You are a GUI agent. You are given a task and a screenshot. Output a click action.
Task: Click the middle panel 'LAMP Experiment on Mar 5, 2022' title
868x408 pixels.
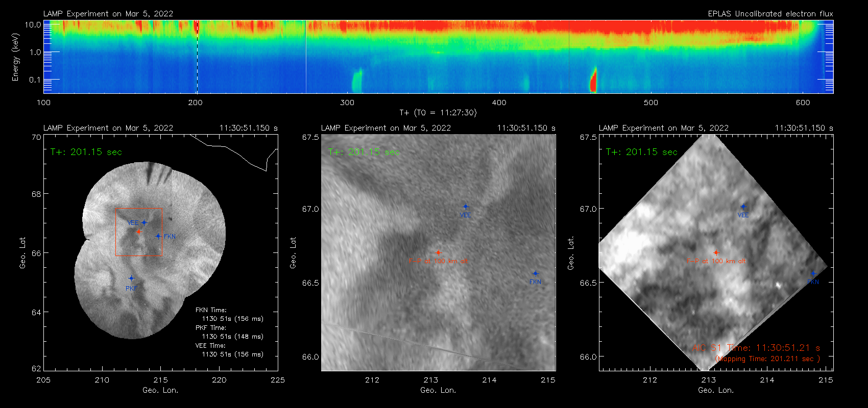pyautogui.click(x=386, y=128)
